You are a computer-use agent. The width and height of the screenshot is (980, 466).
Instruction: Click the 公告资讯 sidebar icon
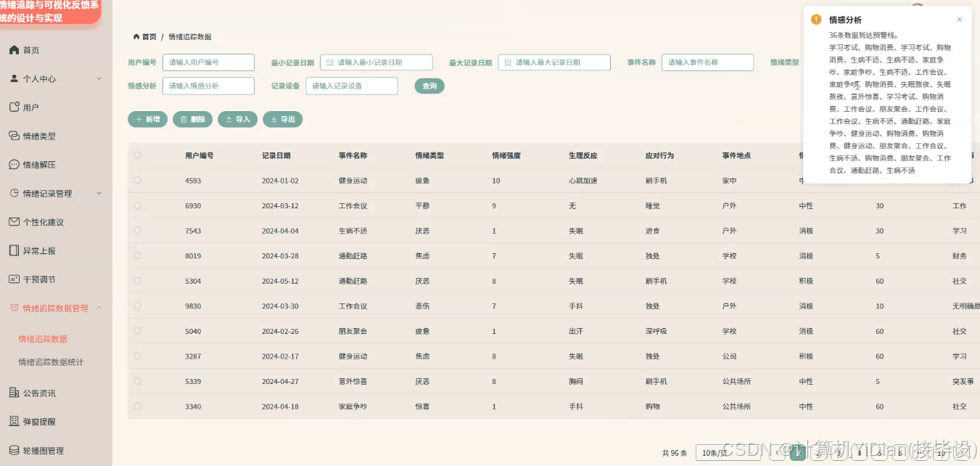[x=14, y=393]
